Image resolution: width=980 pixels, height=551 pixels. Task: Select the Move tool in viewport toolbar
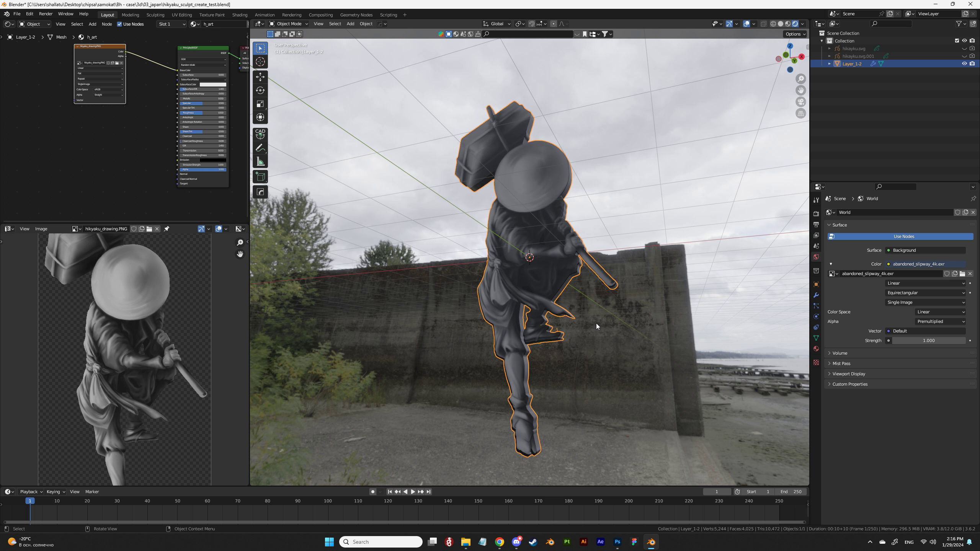point(260,77)
